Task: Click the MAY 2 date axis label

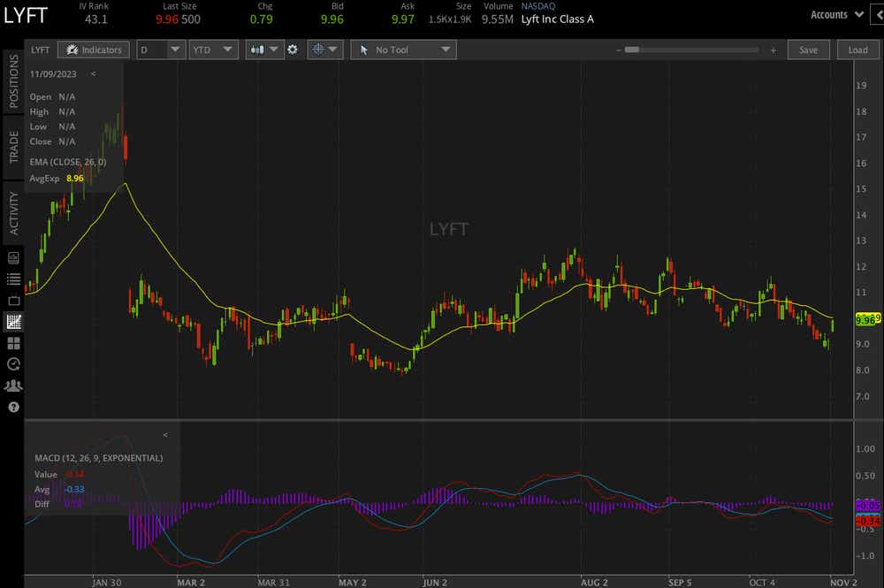Action: coord(353,583)
